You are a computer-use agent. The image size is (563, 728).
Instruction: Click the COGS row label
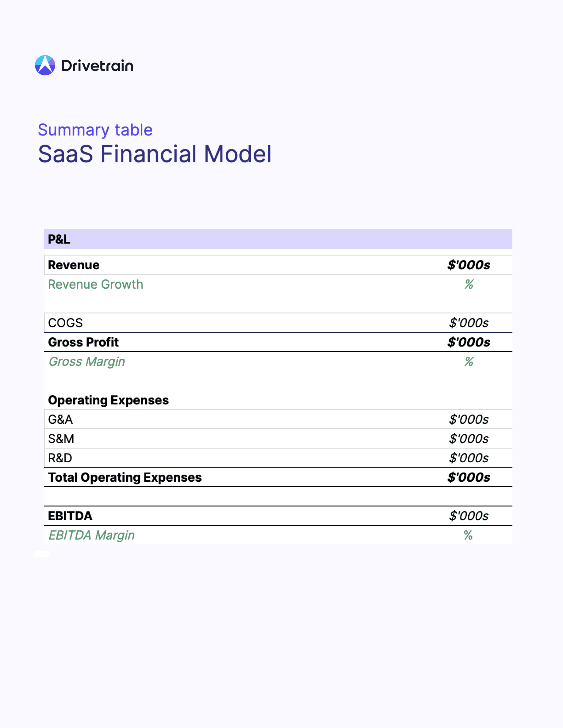pyautogui.click(x=65, y=323)
